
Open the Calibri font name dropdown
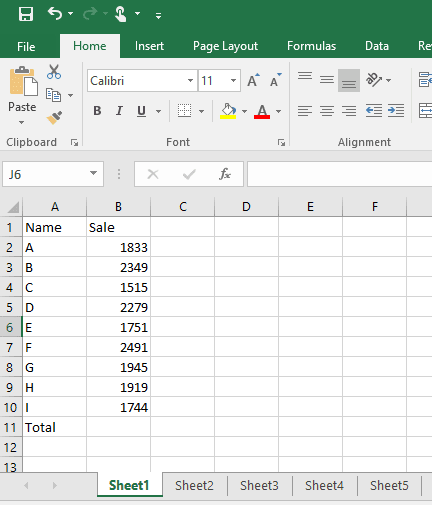point(190,80)
